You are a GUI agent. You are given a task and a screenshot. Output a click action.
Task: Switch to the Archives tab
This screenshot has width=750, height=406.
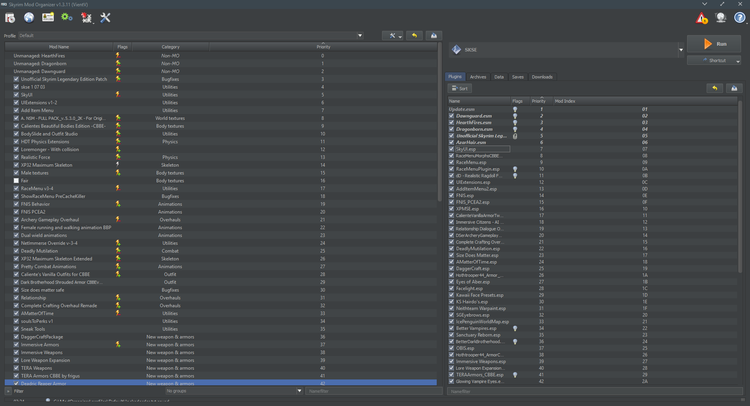click(477, 77)
